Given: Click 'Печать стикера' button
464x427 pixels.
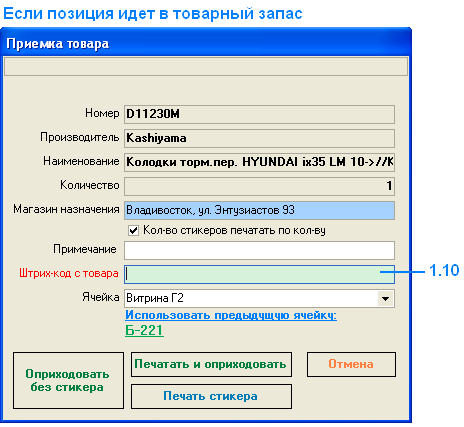Looking at the screenshot, I should coord(211,396).
